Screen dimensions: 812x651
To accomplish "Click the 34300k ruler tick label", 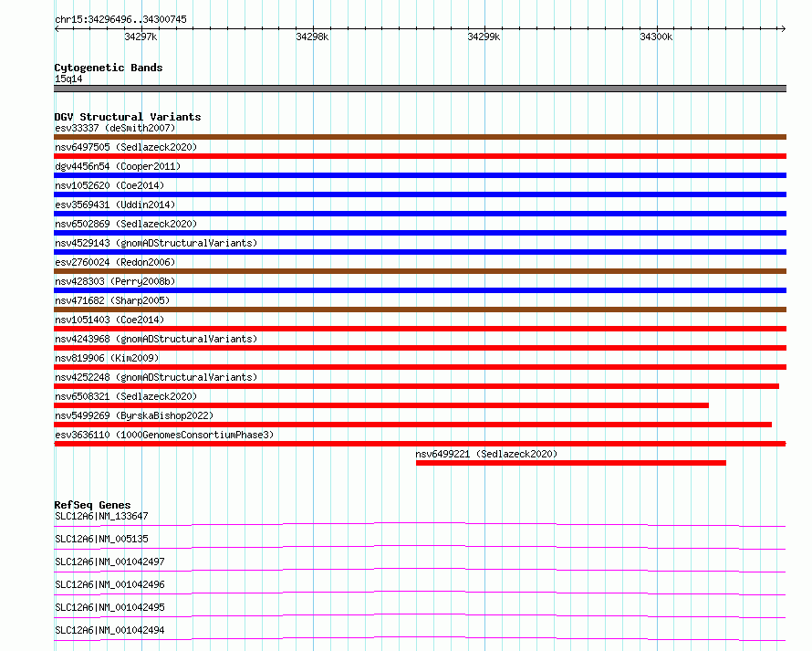I will (656, 37).
